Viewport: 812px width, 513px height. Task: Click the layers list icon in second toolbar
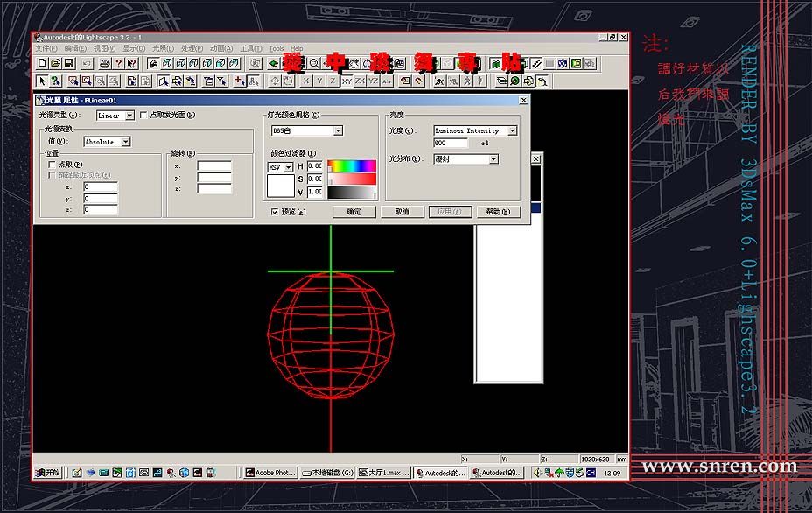point(500,81)
